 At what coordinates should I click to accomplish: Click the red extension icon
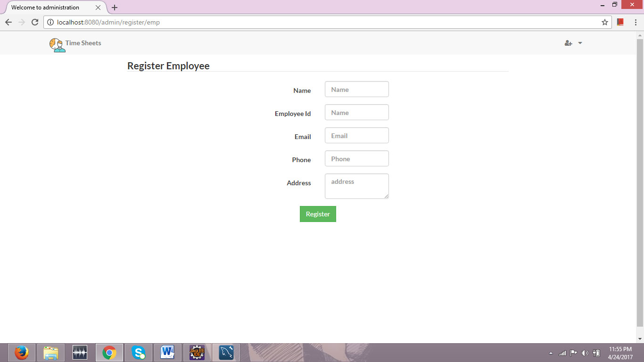[620, 22]
